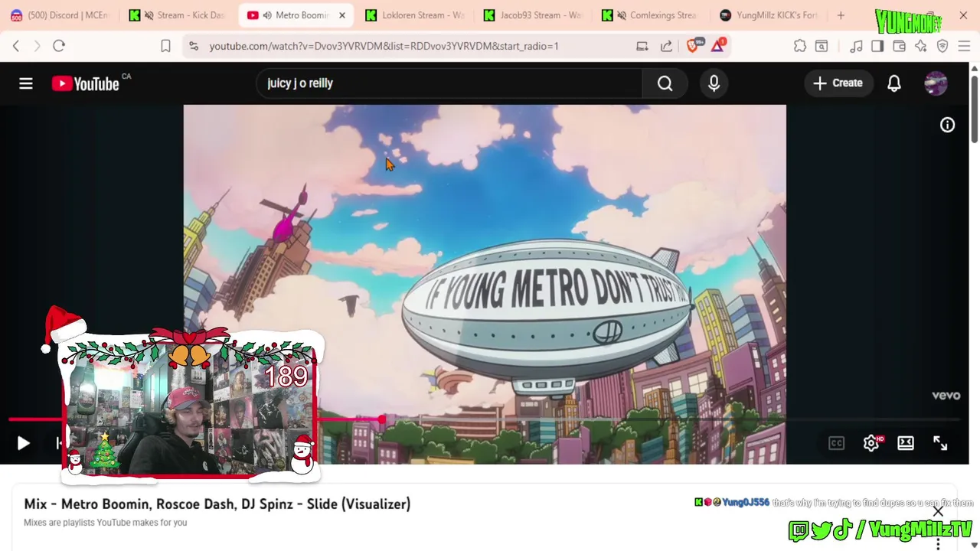This screenshot has width=980, height=551.
Task: Focus the YouTube search box
Action: tap(450, 83)
